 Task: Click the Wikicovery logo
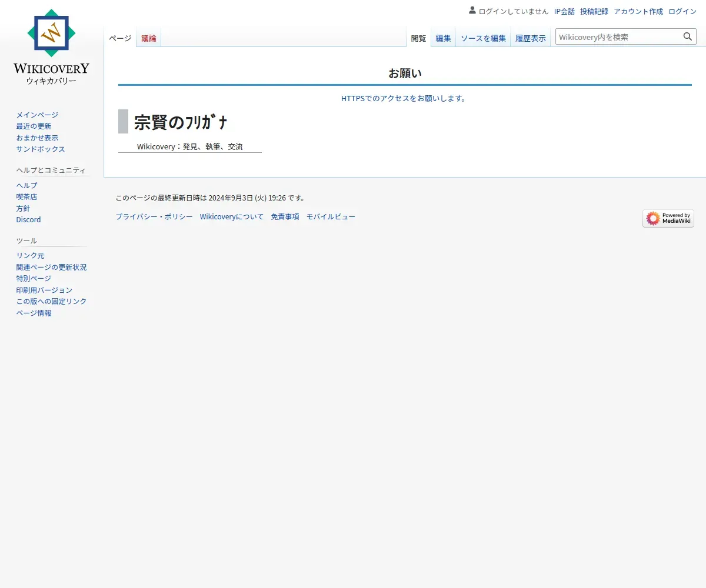tap(52, 47)
